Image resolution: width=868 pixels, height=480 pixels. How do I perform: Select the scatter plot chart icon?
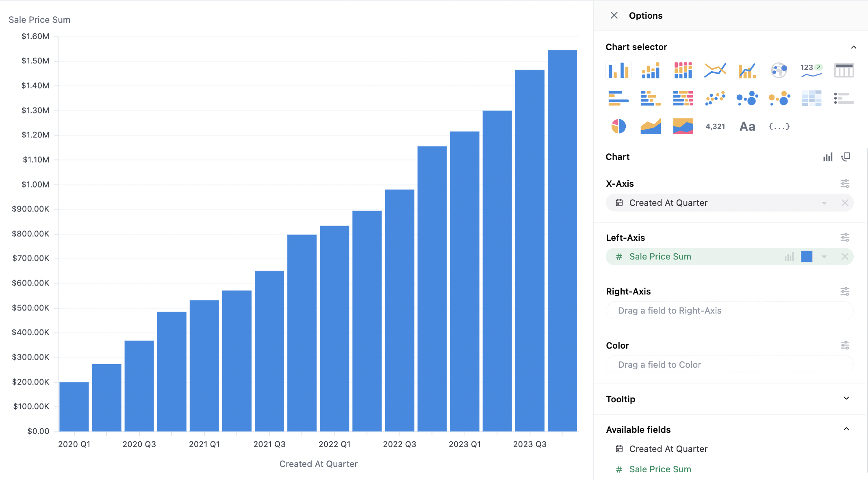click(715, 98)
